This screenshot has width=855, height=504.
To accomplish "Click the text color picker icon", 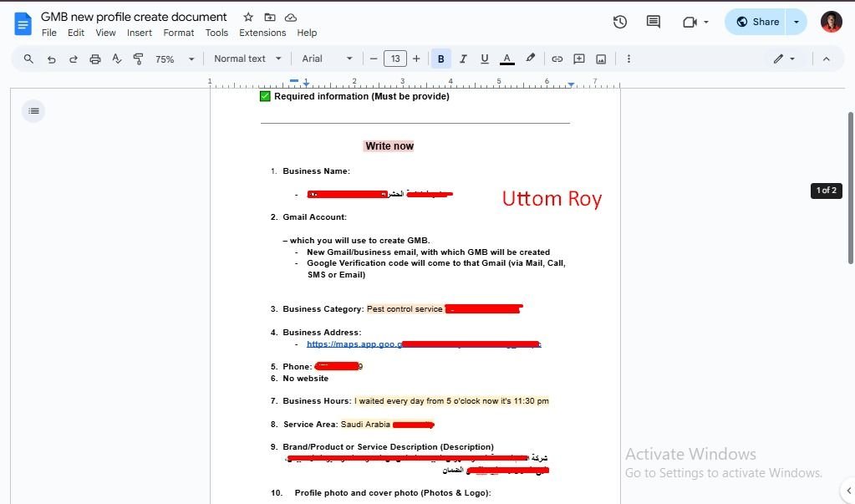I will click(506, 59).
